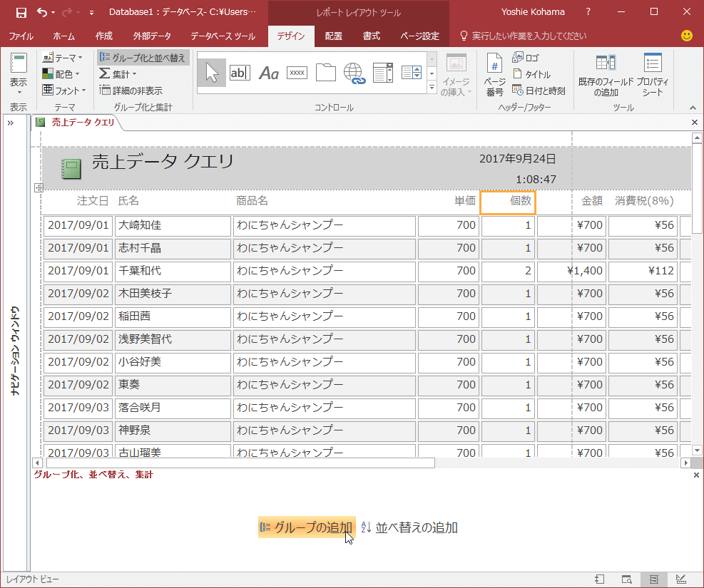Click the ¥1,400 amount cell
The image size is (704, 588).
pos(571,271)
